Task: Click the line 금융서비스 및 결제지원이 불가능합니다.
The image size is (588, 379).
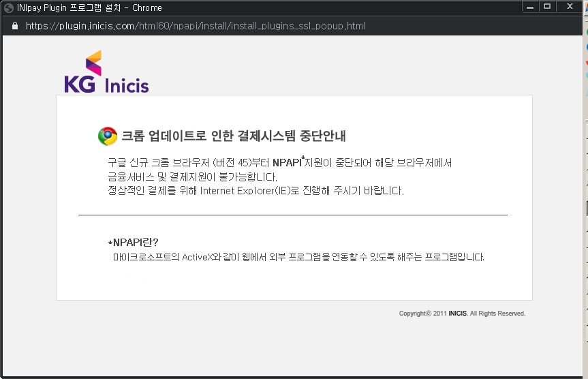Action: click(193, 177)
